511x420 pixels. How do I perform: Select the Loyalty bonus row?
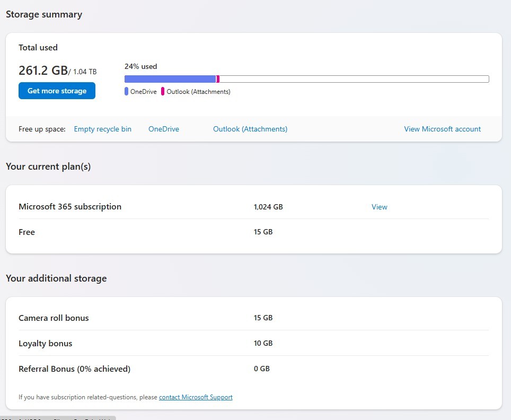(x=253, y=343)
